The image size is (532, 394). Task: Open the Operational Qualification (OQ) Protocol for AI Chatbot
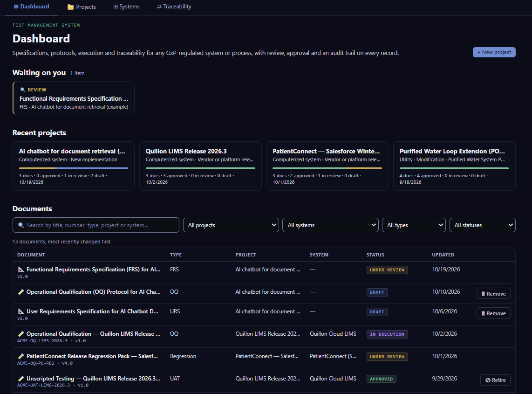click(93, 292)
